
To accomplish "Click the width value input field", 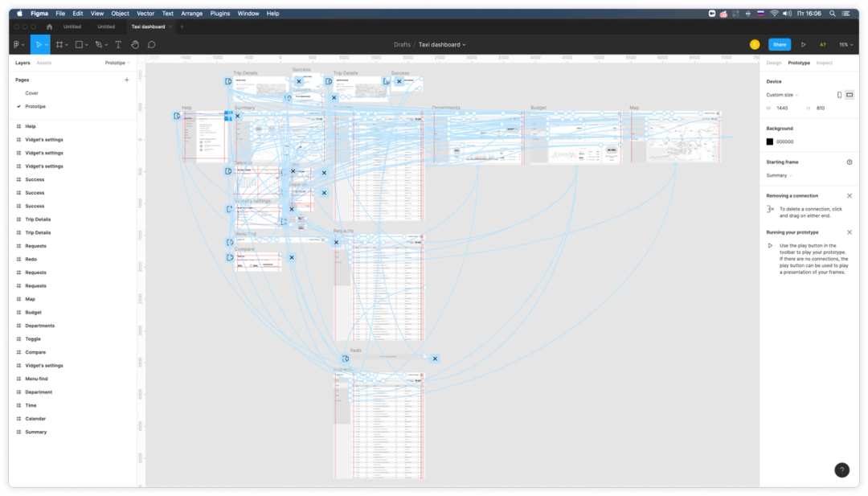I will point(784,107).
